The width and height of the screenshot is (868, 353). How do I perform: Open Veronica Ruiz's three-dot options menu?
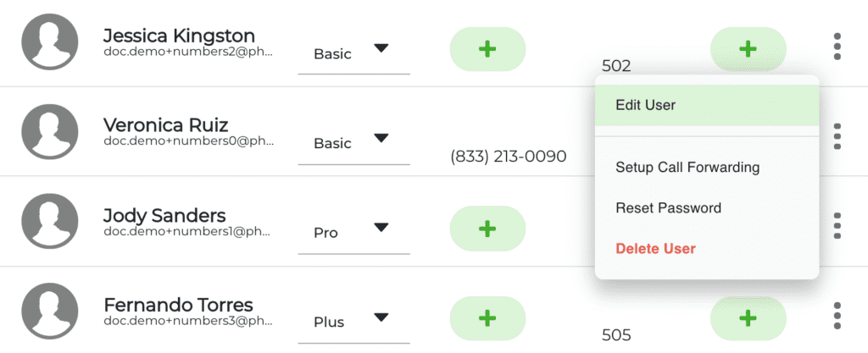[x=837, y=136]
